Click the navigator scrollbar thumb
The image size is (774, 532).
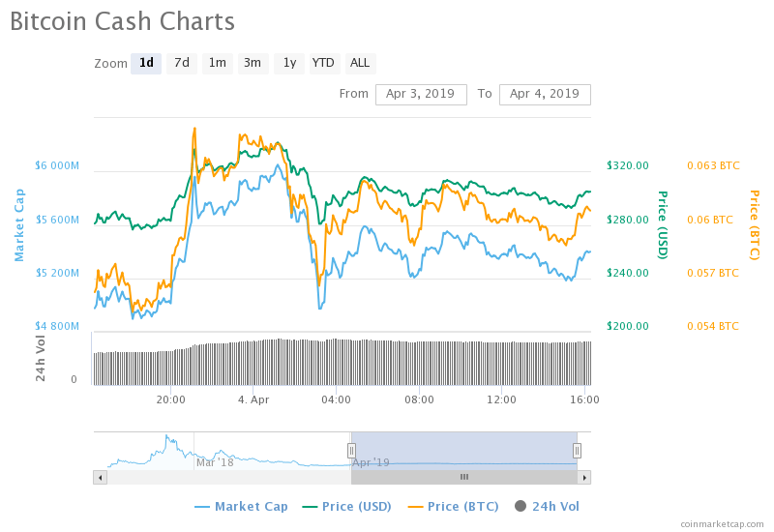[x=464, y=477]
